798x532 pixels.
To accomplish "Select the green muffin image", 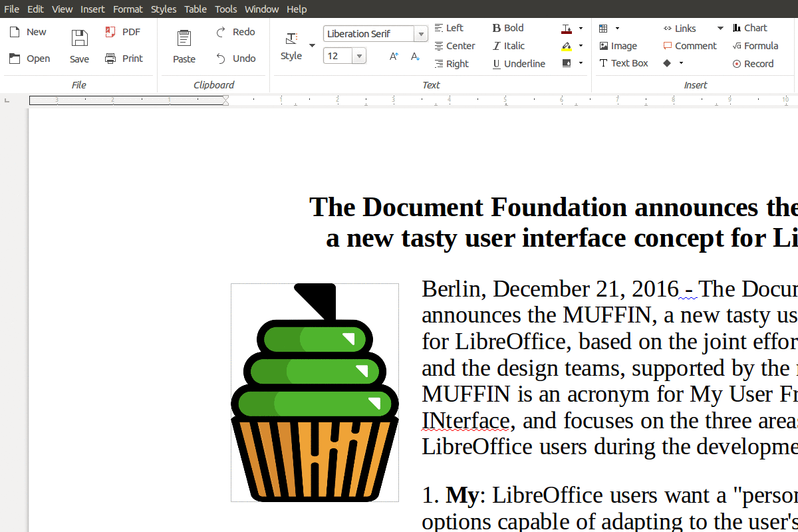I will (315, 392).
